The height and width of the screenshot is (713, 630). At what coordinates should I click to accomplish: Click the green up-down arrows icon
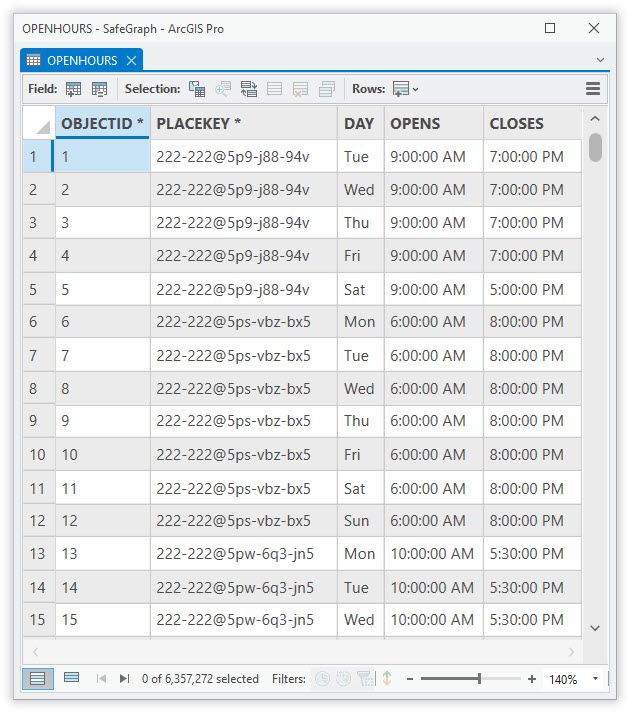[387, 679]
